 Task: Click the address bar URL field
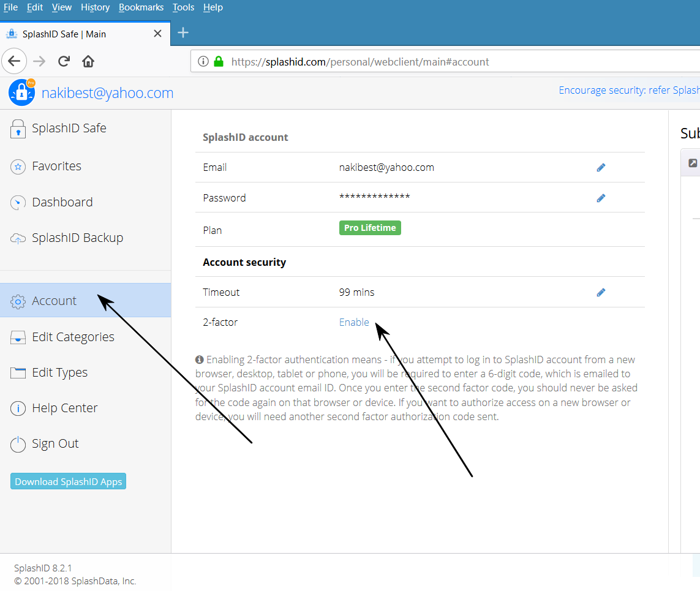pyautogui.click(x=446, y=61)
